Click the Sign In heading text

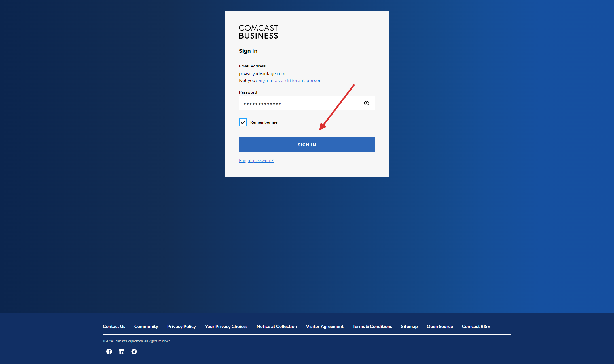[x=248, y=51]
